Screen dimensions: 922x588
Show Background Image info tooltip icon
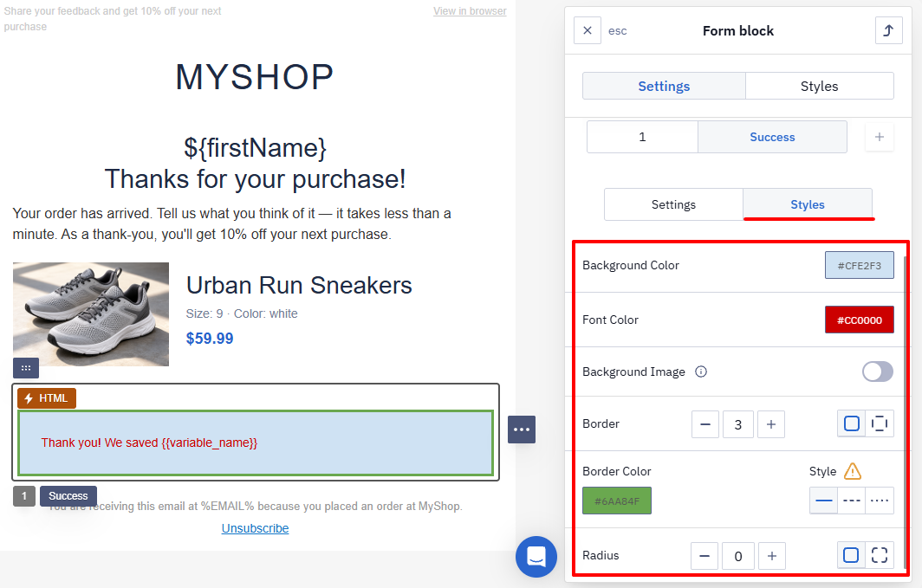(701, 372)
